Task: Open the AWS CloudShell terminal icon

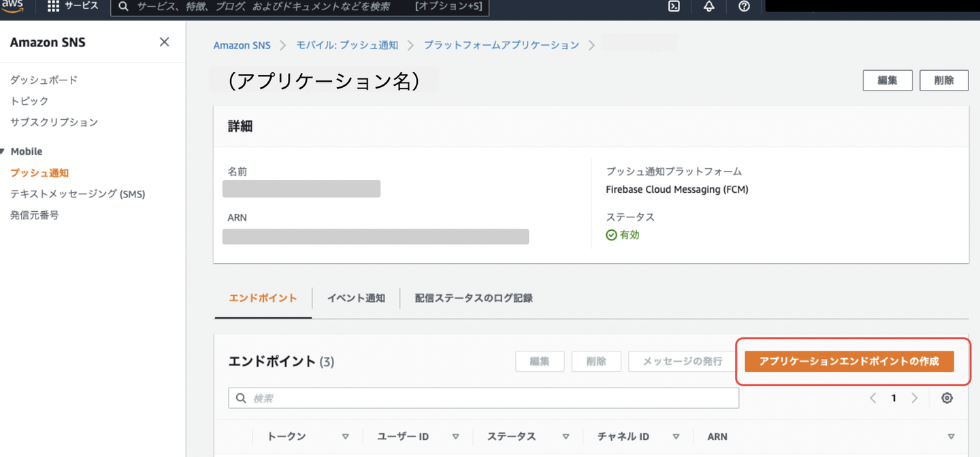Action: (674, 6)
